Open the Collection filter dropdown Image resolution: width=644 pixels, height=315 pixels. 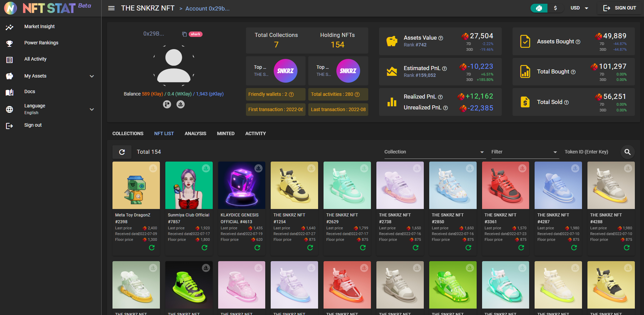click(x=434, y=152)
